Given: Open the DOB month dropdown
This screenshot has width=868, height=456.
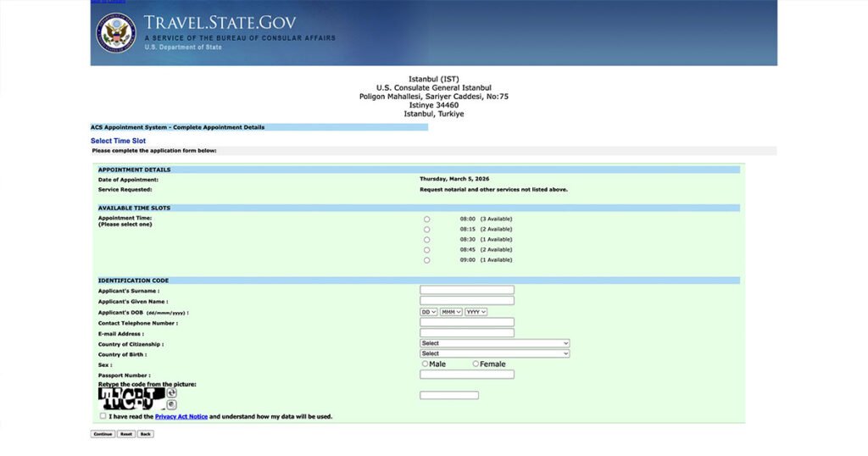Looking at the screenshot, I should pyautogui.click(x=451, y=312).
